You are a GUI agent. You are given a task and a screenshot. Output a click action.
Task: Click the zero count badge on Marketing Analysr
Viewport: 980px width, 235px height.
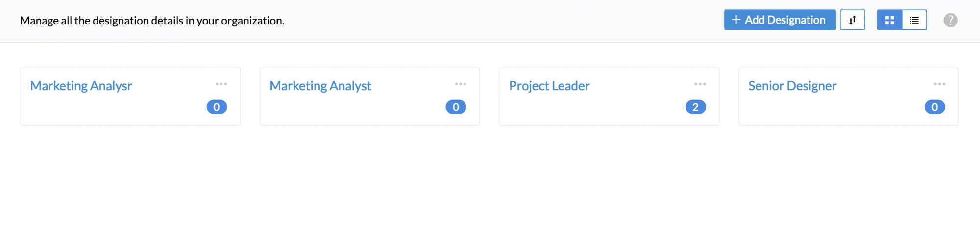pyautogui.click(x=217, y=107)
